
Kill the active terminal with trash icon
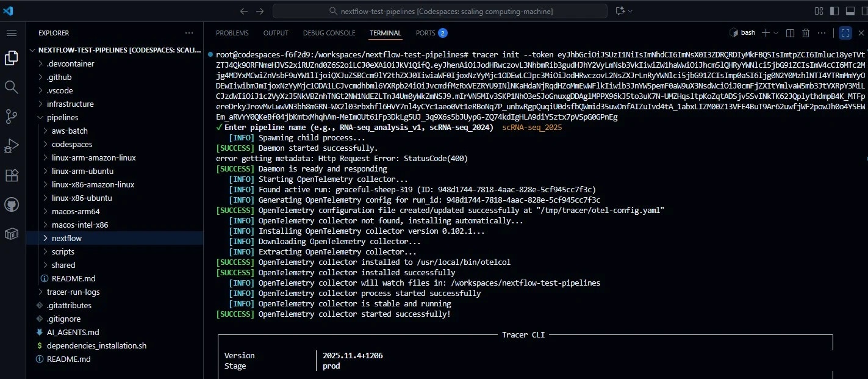(x=805, y=32)
